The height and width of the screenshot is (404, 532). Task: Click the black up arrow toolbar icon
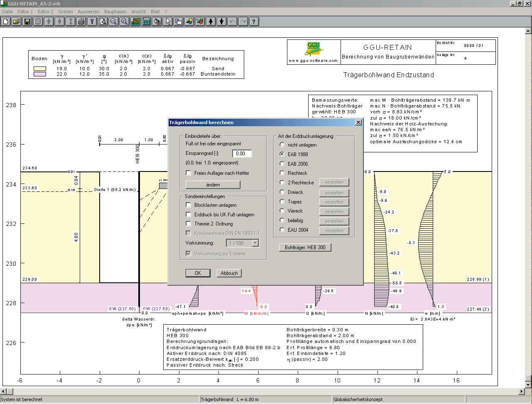click(211, 22)
